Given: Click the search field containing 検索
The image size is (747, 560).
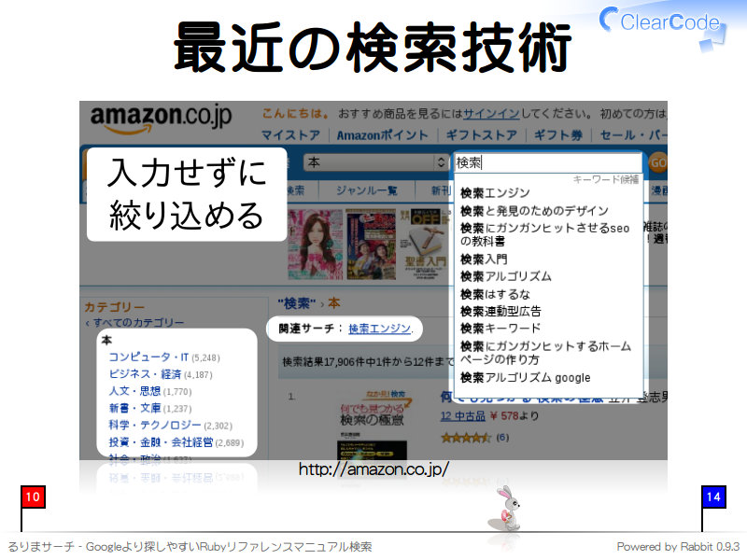Looking at the screenshot, I should [547, 162].
